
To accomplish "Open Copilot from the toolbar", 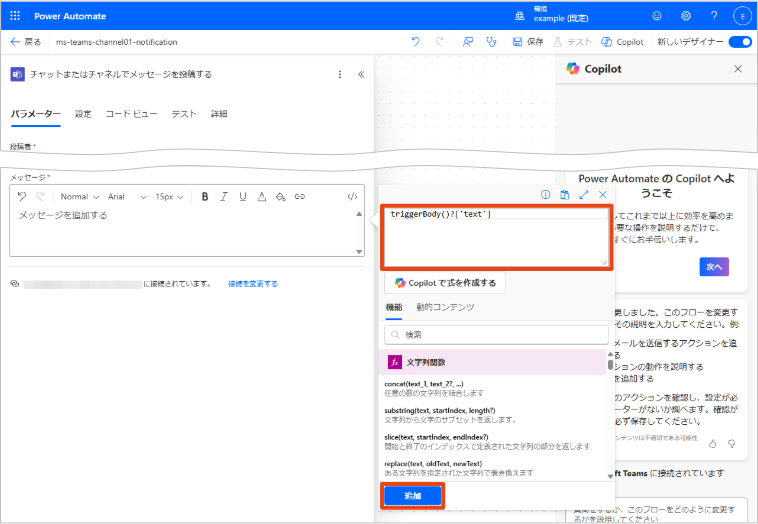I will point(622,42).
